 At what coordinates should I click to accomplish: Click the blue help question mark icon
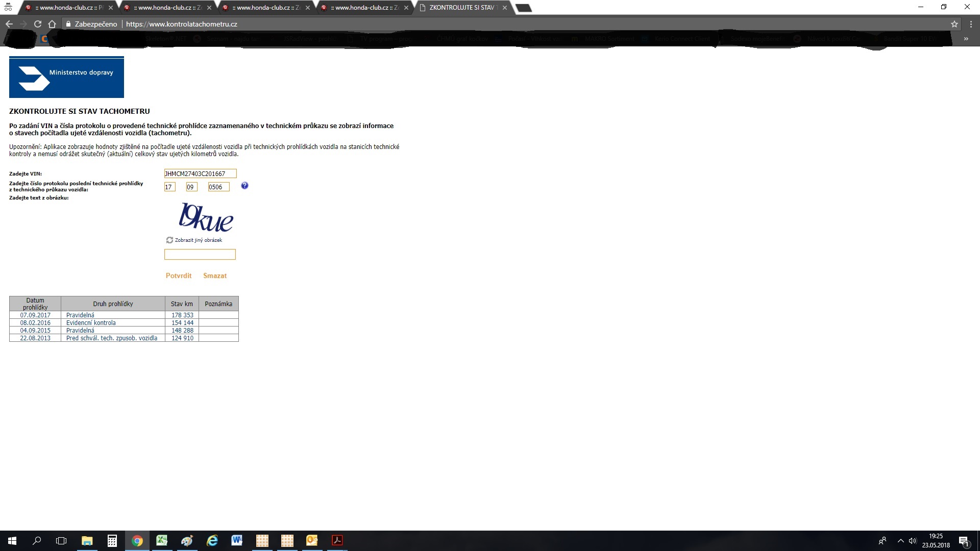coord(244,186)
